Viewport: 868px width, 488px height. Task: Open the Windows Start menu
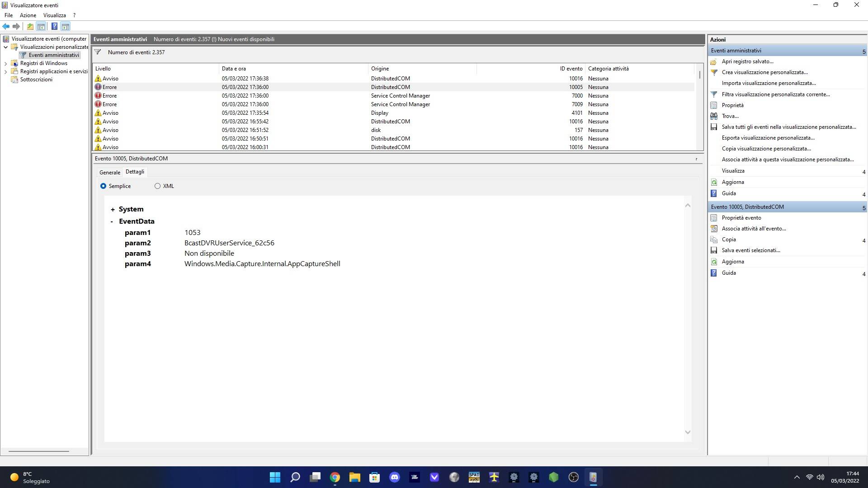275,477
